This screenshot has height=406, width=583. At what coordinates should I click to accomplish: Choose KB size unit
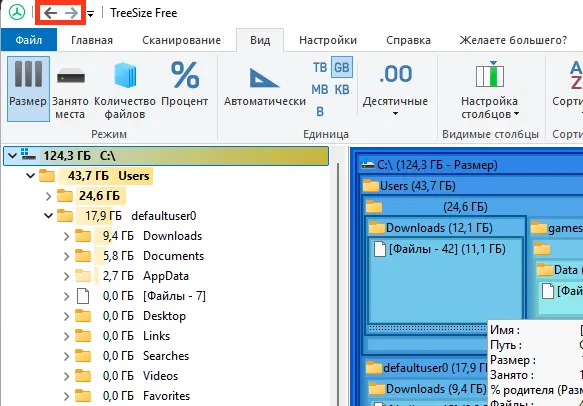[x=342, y=90]
